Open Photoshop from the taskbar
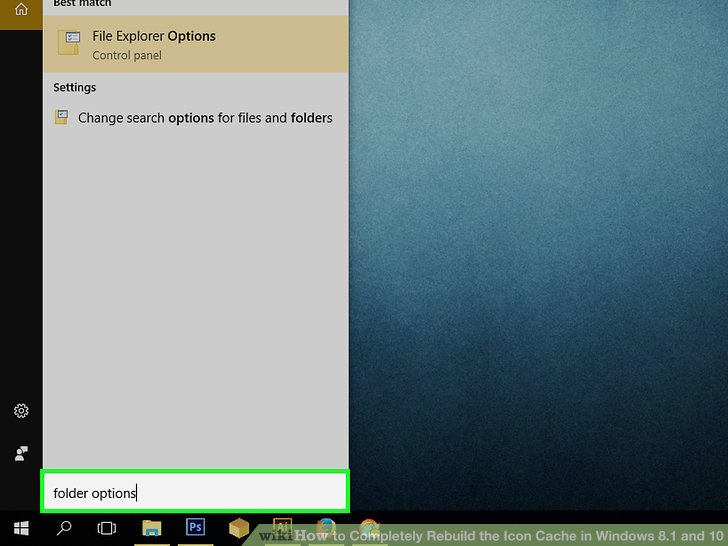Screen dimensions: 728x546 tap(195, 527)
